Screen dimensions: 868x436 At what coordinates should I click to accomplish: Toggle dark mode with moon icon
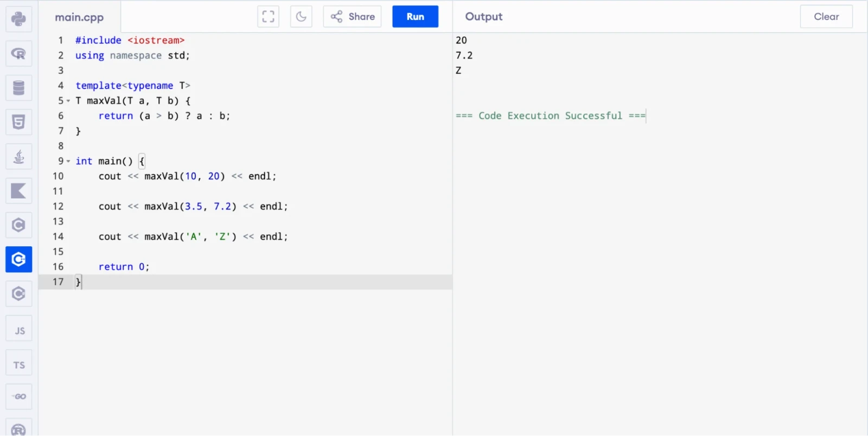pyautogui.click(x=301, y=16)
